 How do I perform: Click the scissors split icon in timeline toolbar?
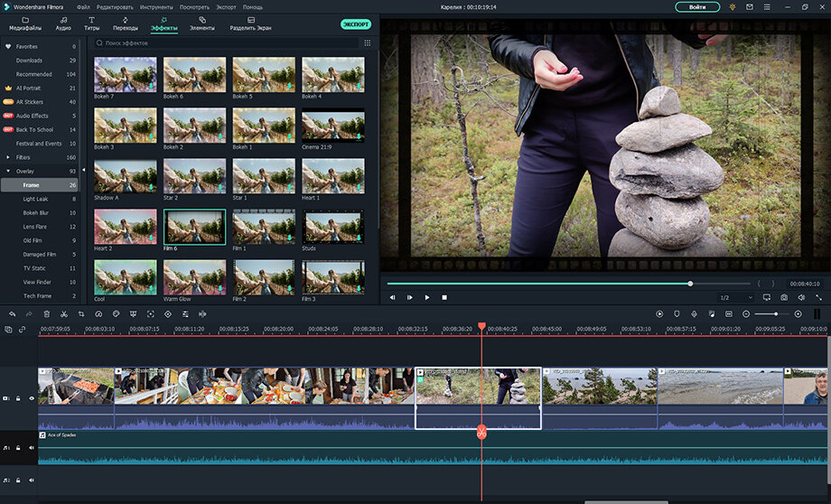click(63, 314)
